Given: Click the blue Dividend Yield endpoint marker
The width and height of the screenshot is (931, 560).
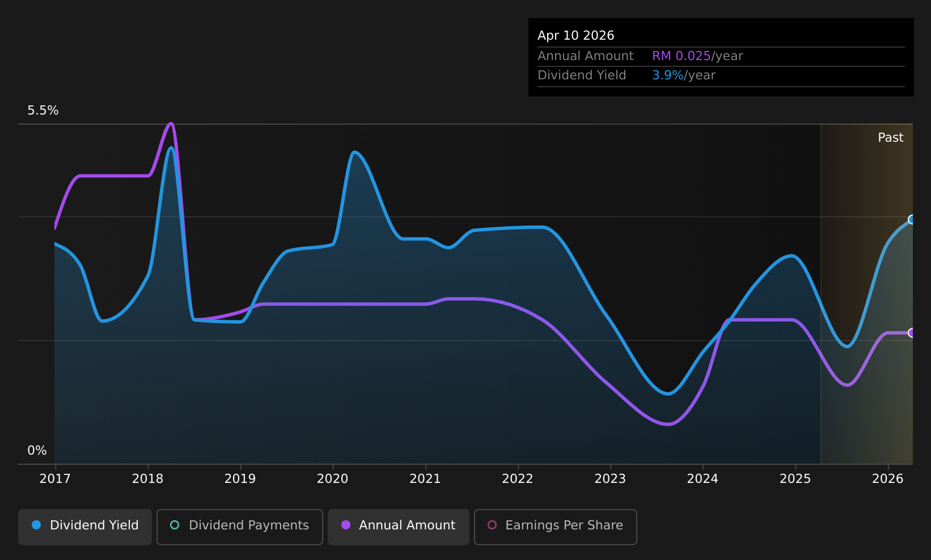Looking at the screenshot, I should [912, 219].
